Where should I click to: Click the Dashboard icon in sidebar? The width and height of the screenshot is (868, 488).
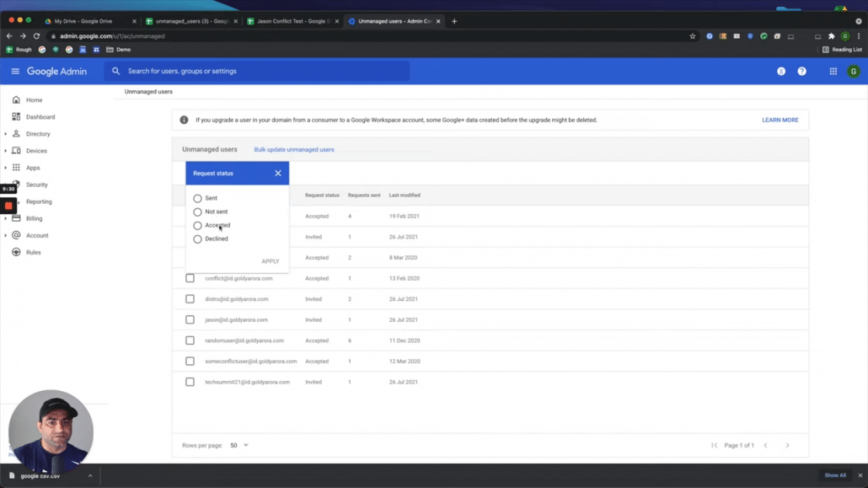pos(16,117)
